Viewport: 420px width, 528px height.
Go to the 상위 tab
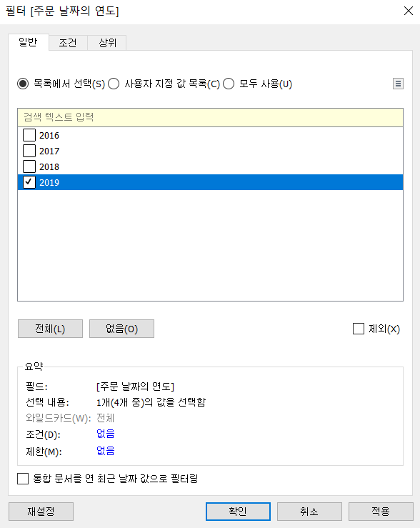[107, 43]
